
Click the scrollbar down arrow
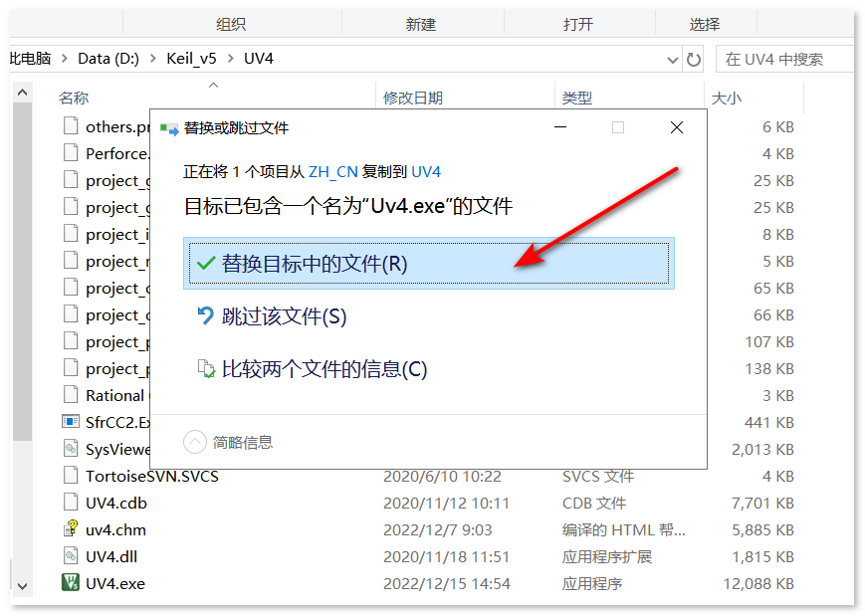pyautogui.click(x=23, y=586)
